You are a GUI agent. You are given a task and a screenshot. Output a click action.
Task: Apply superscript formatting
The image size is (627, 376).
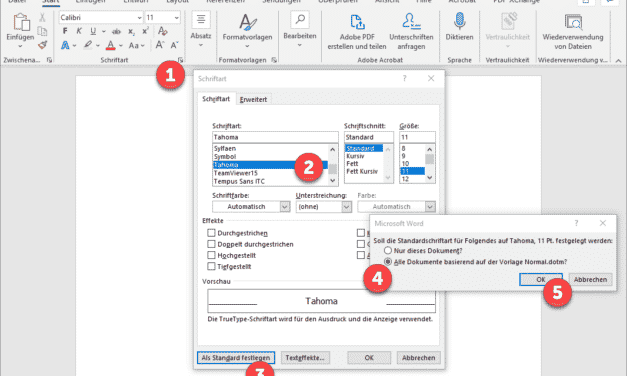[145, 31]
